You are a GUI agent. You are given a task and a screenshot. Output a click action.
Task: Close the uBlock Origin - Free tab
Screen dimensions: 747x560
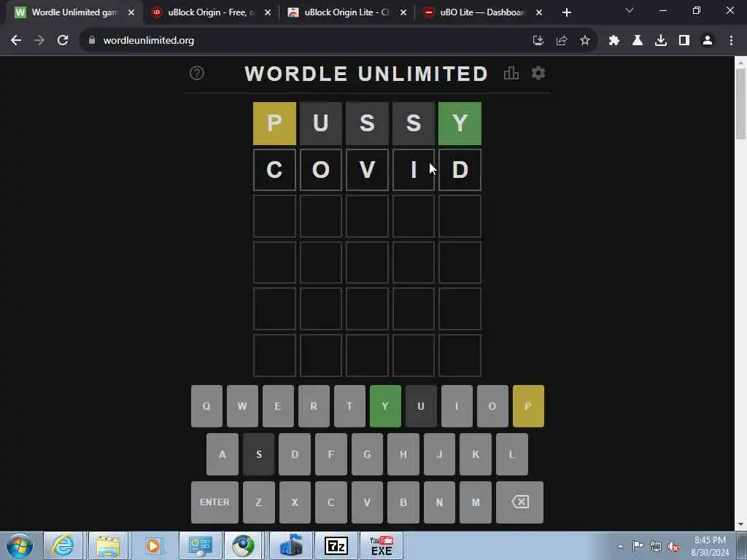[268, 12]
